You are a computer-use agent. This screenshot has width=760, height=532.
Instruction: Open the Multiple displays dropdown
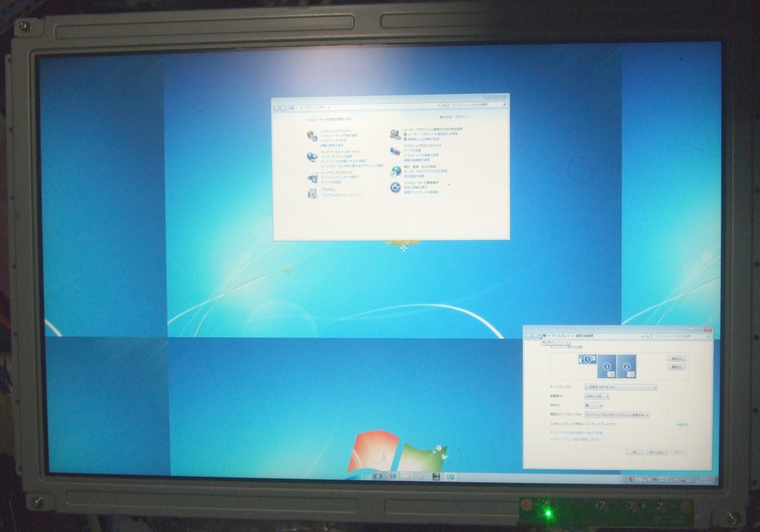pyautogui.click(x=616, y=414)
